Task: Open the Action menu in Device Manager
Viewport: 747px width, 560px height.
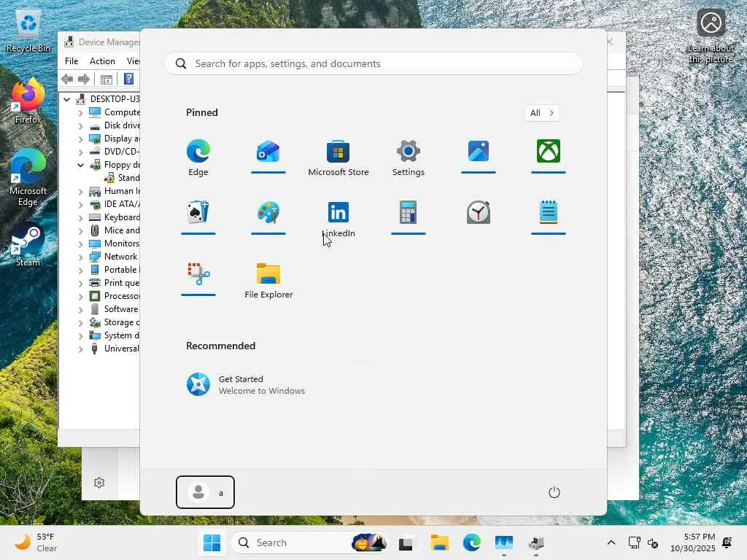Action: [x=102, y=61]
